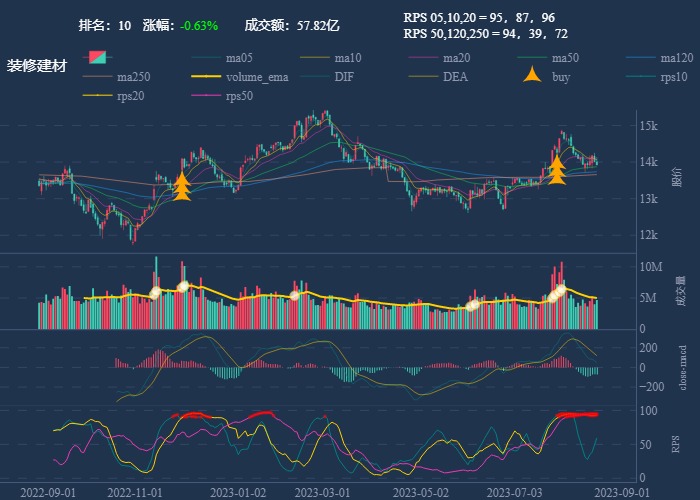700x500 pixels.
Task: Hide the DIF indicator line
Action: click(x=314, y=77)
